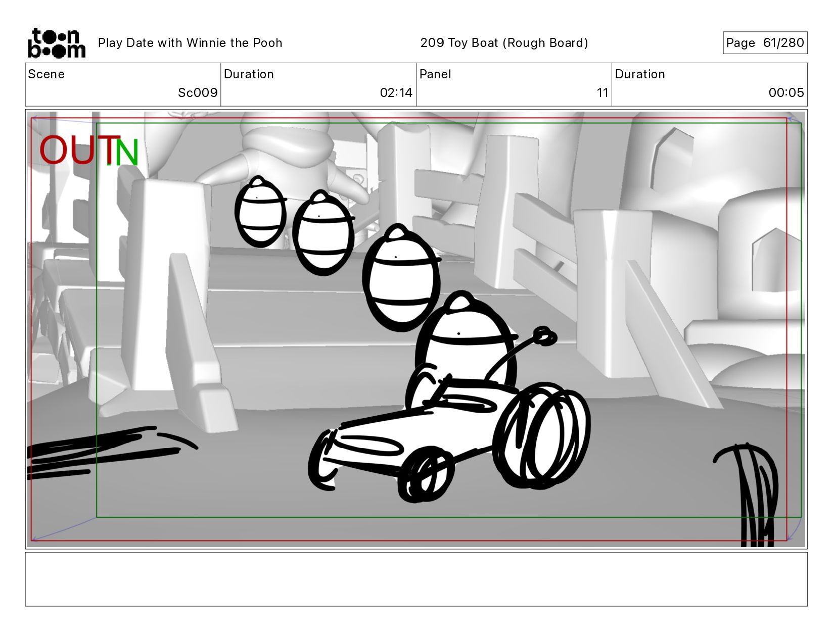Select the 'Play Date with Winnie the Pooh' title
Image resolution: width=834 pixels, height=644 pixels.
190,43
